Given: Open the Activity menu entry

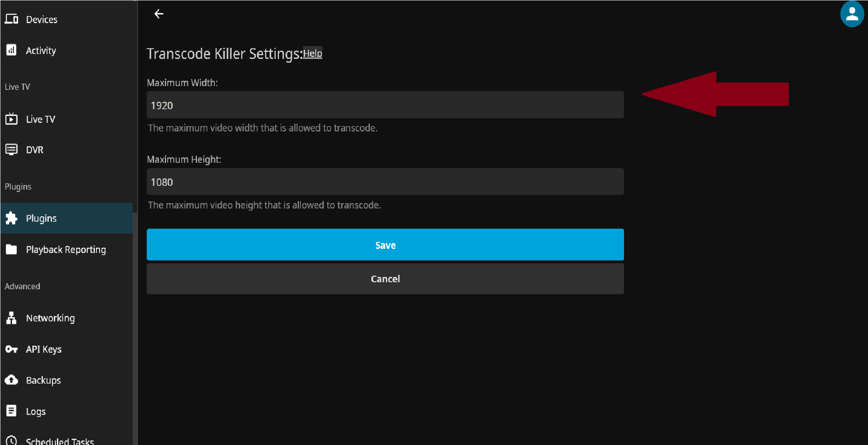Looking at the screenshot, I should (66, 50).
